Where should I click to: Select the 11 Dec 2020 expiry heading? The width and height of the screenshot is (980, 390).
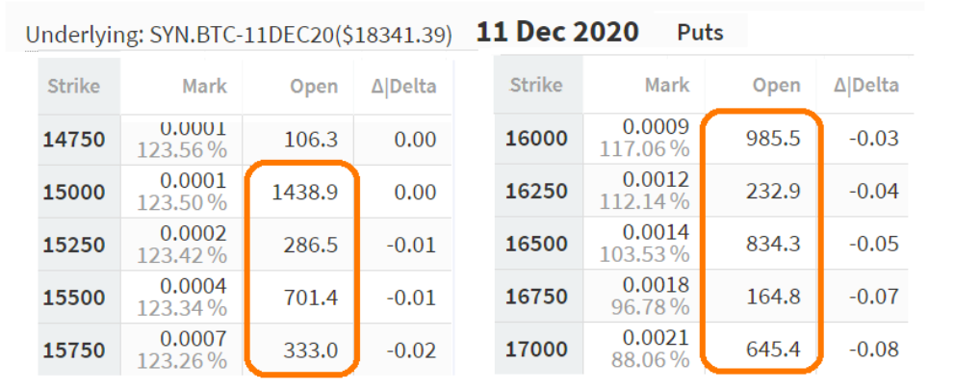pyautogui.click(x=557, y=31)
